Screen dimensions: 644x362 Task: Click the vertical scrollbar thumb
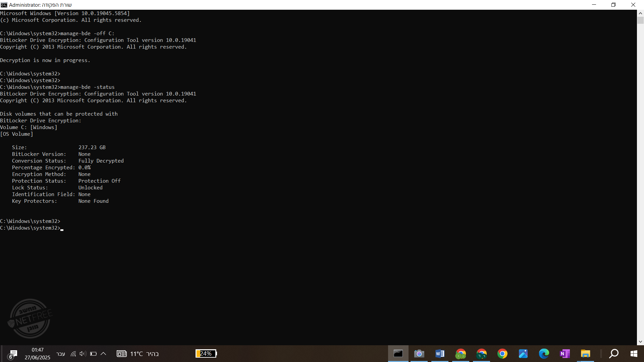pos(640,20)
